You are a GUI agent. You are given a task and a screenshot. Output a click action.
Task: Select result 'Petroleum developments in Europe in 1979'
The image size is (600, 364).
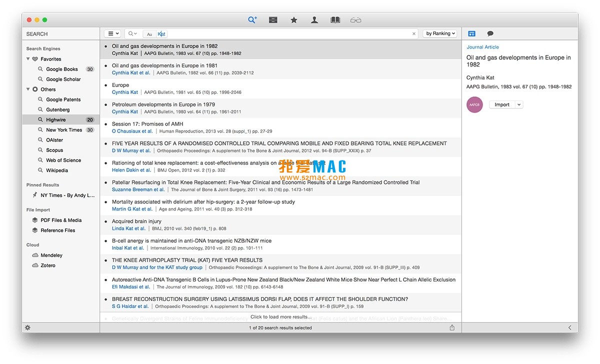coord(280,108)
